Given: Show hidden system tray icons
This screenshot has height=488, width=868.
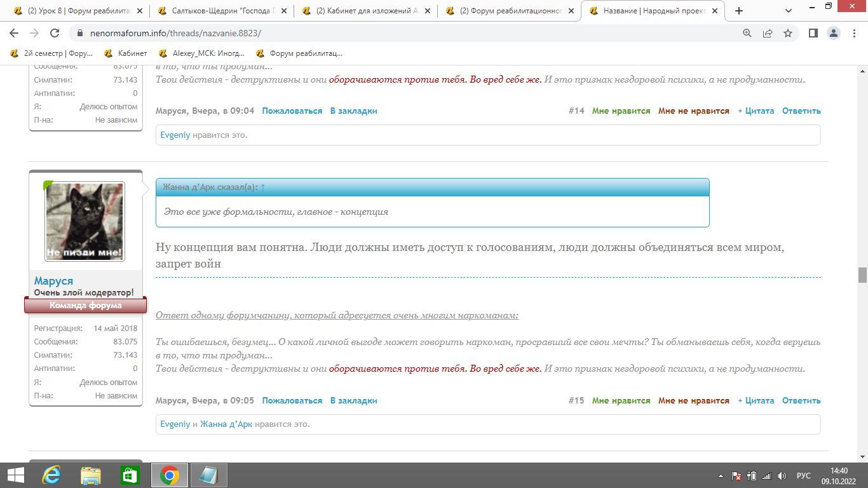Looking at the screenshot, I should coord(721,476).
